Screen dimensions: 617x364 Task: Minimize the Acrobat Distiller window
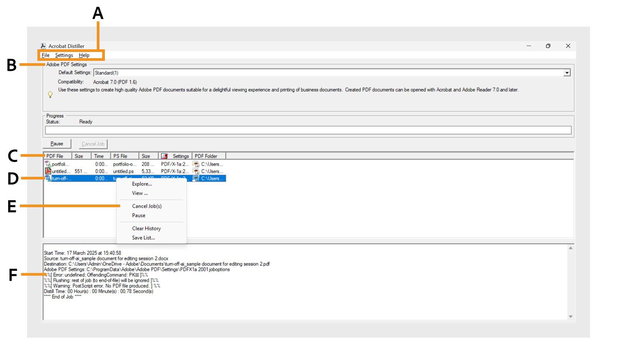click(529, 46)
